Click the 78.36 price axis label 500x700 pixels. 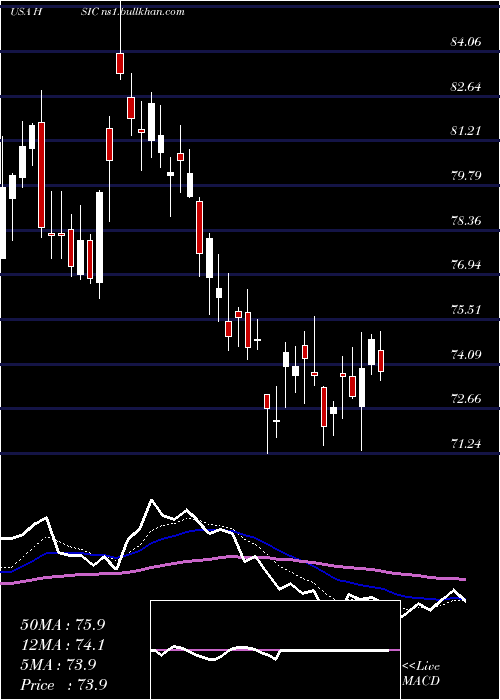(466, 220)
